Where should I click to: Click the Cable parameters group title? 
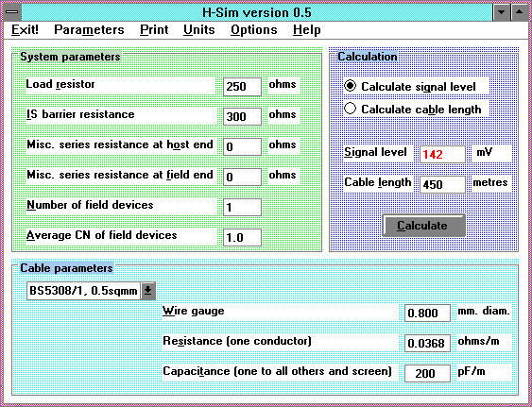click(66, 268)
